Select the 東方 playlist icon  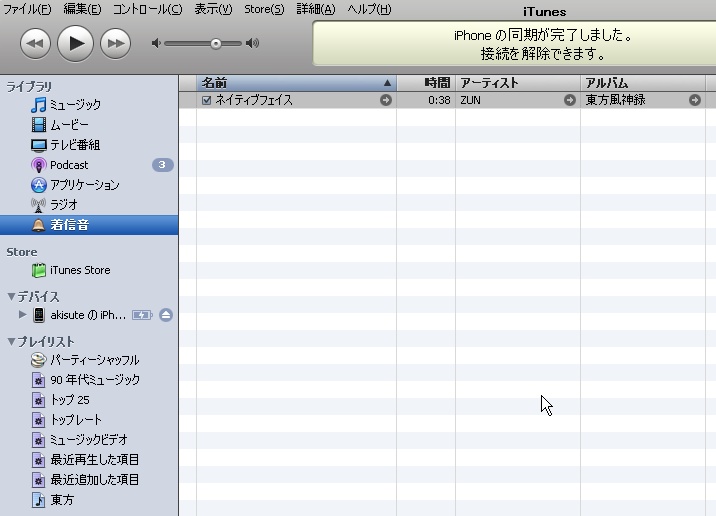tap(38, 500)
